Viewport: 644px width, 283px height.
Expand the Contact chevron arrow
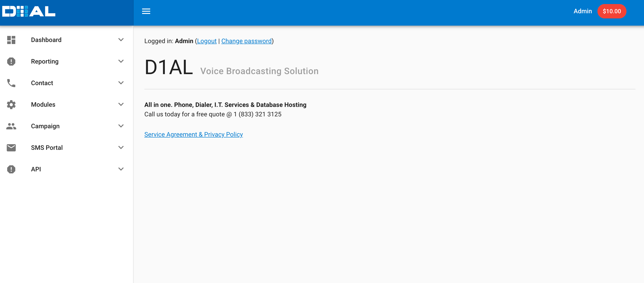pyautogui.click(x=121, y=83)
